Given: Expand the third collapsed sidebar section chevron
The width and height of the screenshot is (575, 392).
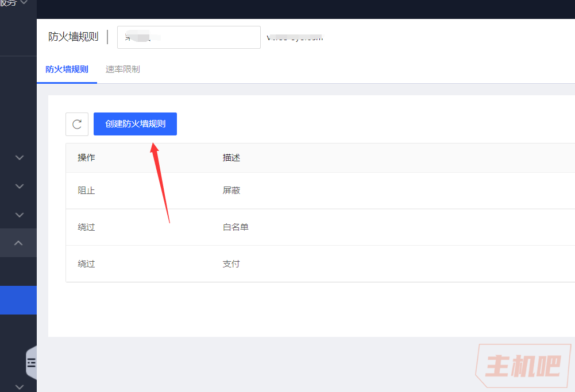Looking at the screenshot, I should click(19, 215).
